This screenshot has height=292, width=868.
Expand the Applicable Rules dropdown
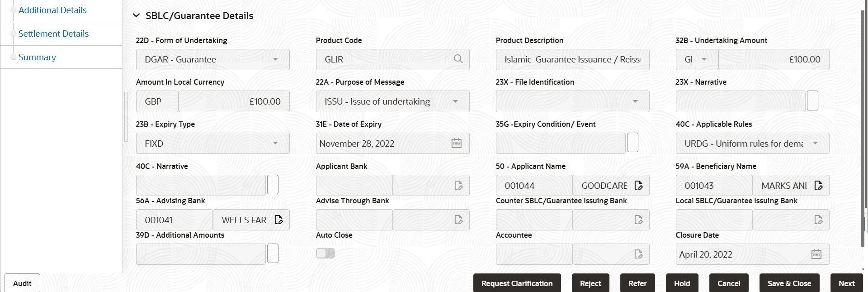point(752,144)
